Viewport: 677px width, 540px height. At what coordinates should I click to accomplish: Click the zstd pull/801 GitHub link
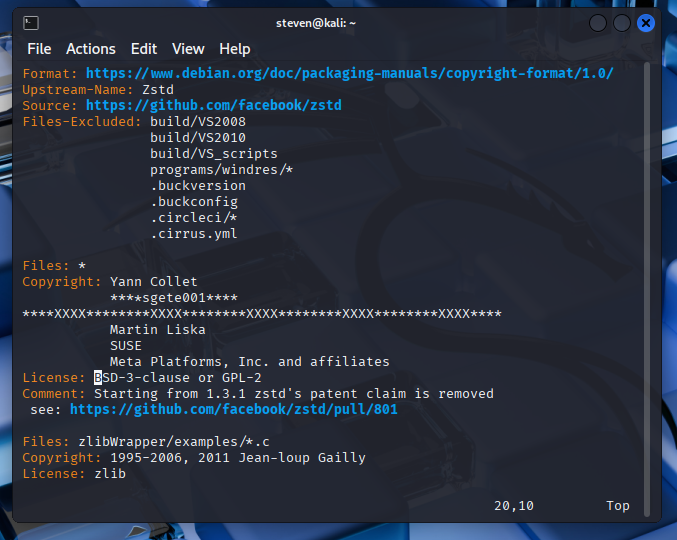pos(235,409)
